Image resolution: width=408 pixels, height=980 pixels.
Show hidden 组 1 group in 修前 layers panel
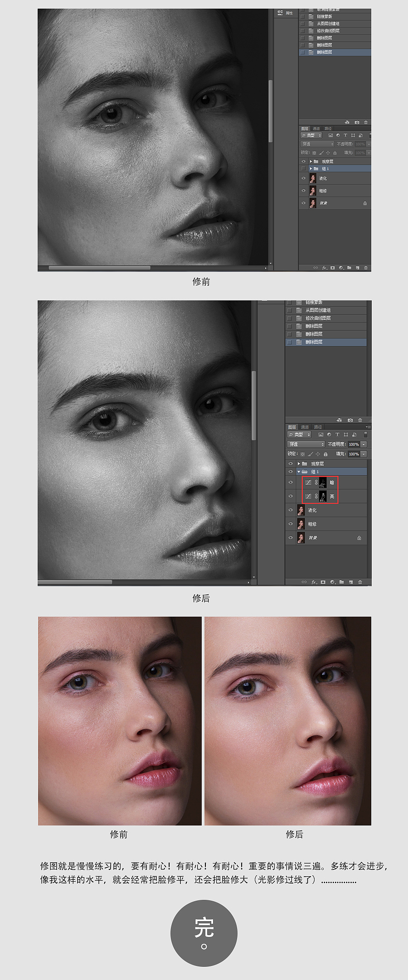(x=303, y=169)
